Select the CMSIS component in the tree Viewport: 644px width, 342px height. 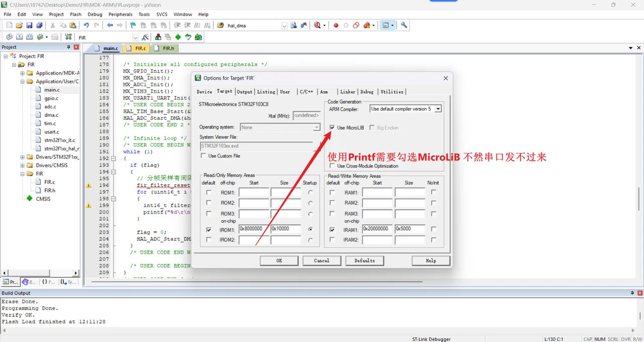click(x=43, y=199)
